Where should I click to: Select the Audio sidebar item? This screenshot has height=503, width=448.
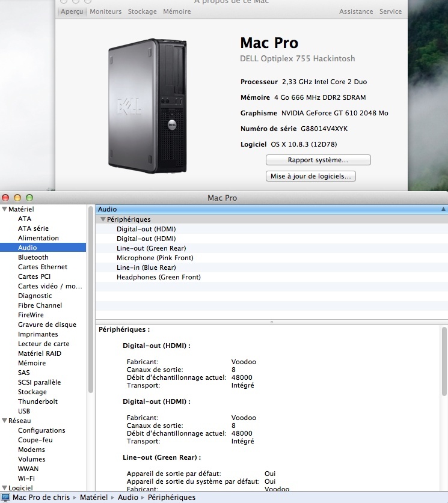coord(43,248)
